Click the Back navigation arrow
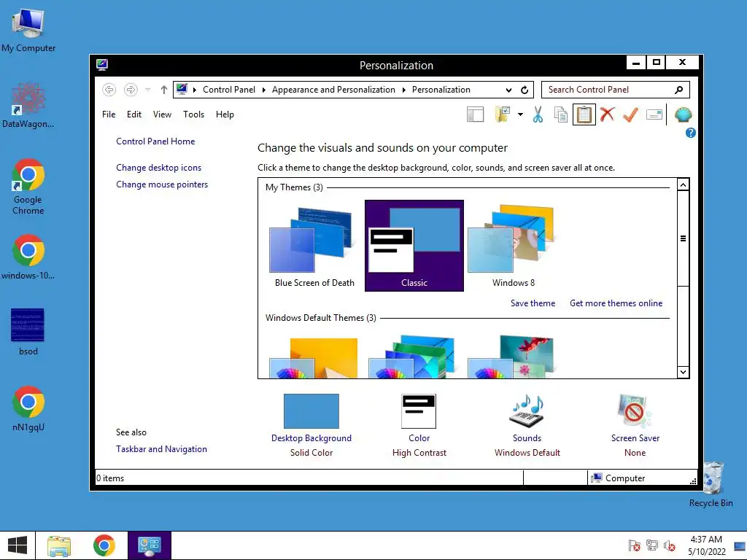The width and height of the screenshot is (747, 560). click(109, 90)
